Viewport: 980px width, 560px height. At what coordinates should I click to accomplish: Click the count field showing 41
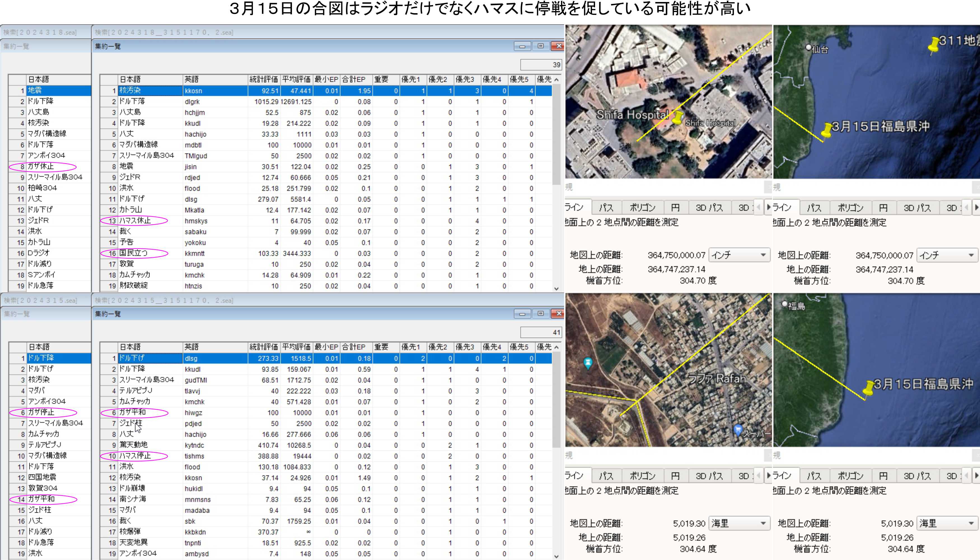point(541,332)
